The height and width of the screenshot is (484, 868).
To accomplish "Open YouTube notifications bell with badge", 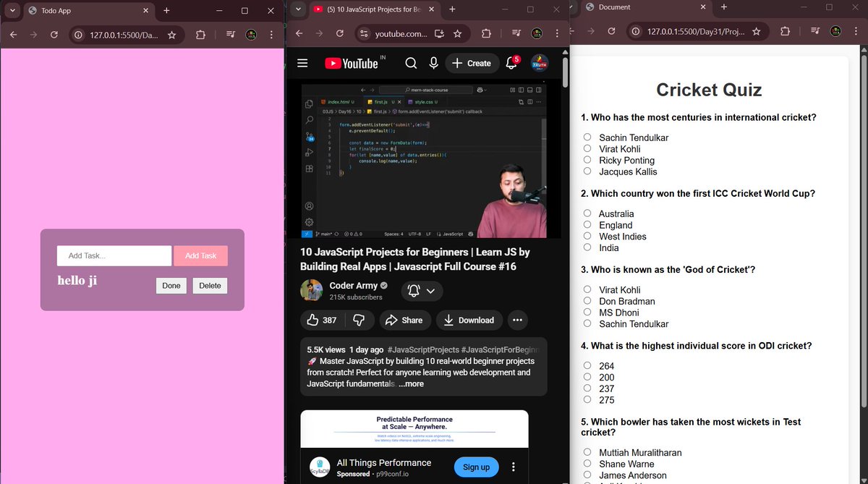I will click(511, 63).
